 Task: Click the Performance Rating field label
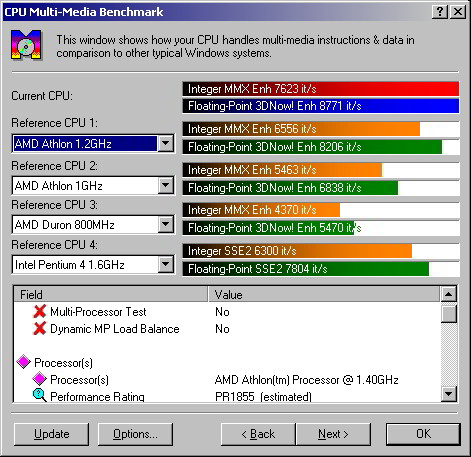click(x=97, y=397)
